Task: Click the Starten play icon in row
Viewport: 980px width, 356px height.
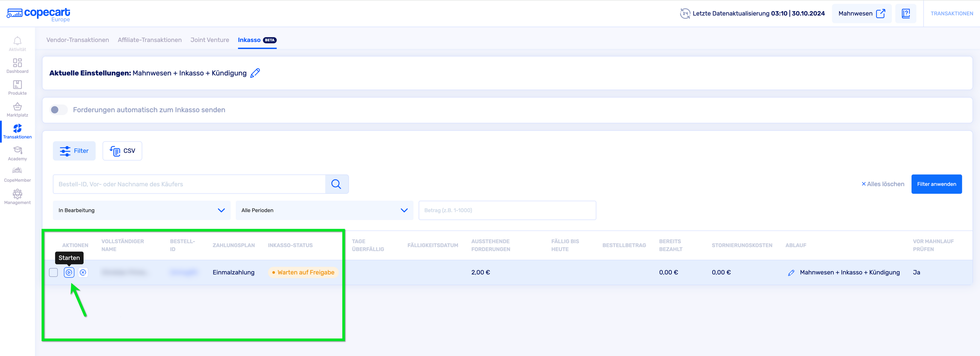Action: point(69,272)
